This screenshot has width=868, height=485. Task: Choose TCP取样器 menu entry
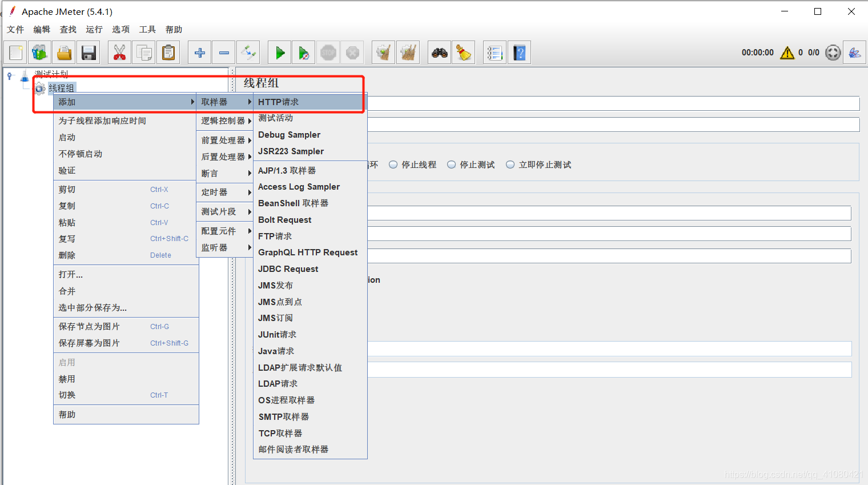310,433
